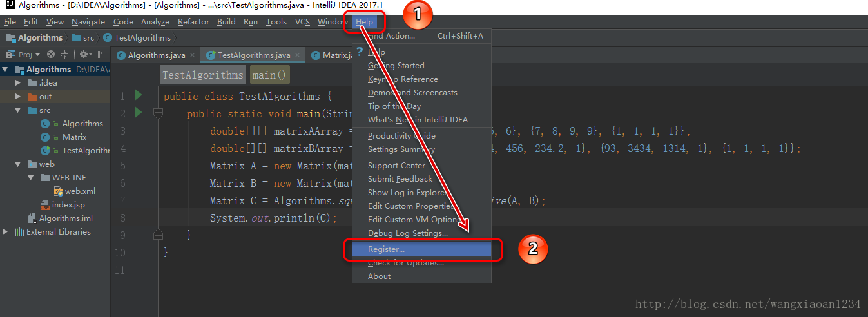Click the main() editor breadcrumb chip

270,75
